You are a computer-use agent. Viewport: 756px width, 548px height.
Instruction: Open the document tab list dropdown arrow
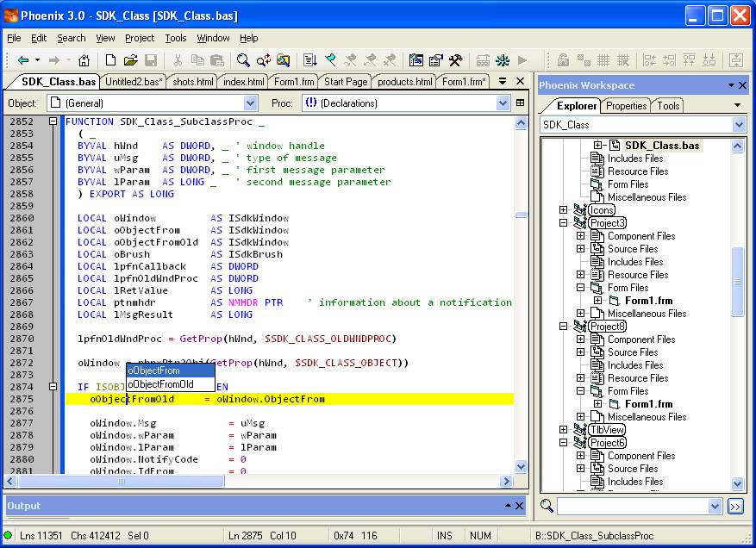point(502,82)
